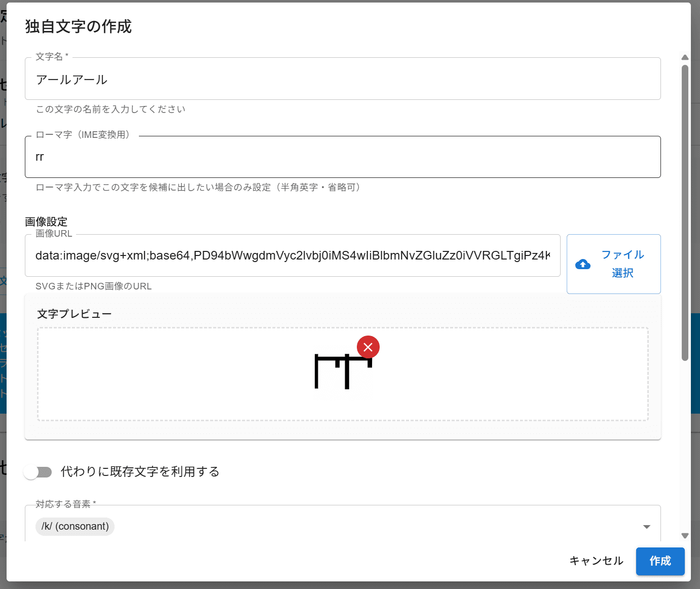Click the 画像URL input field

coord(292,255)
